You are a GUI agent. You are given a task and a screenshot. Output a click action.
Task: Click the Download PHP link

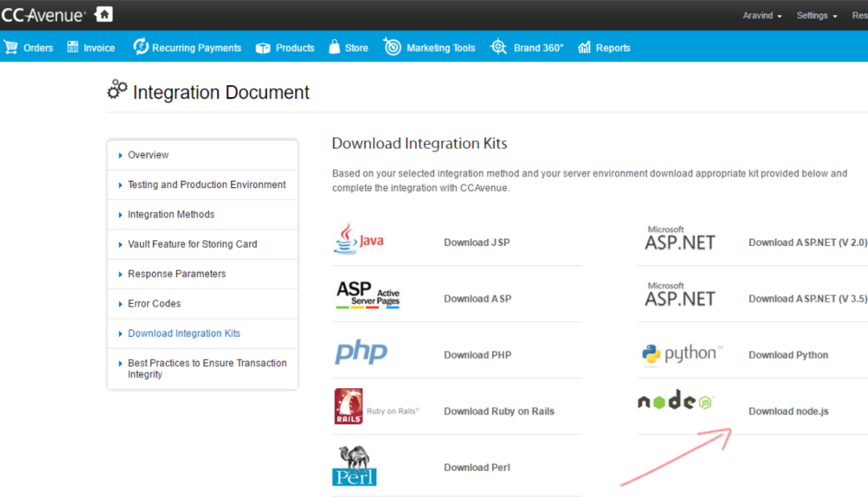[478, 355]
